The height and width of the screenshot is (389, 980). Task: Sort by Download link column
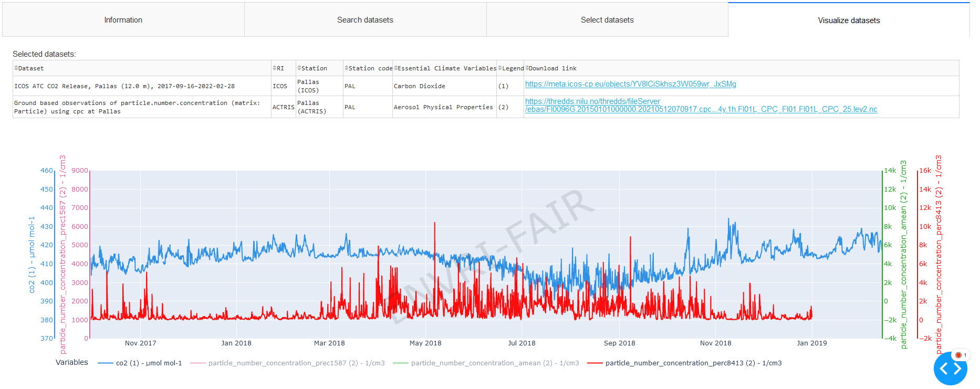tap(527, 68)
